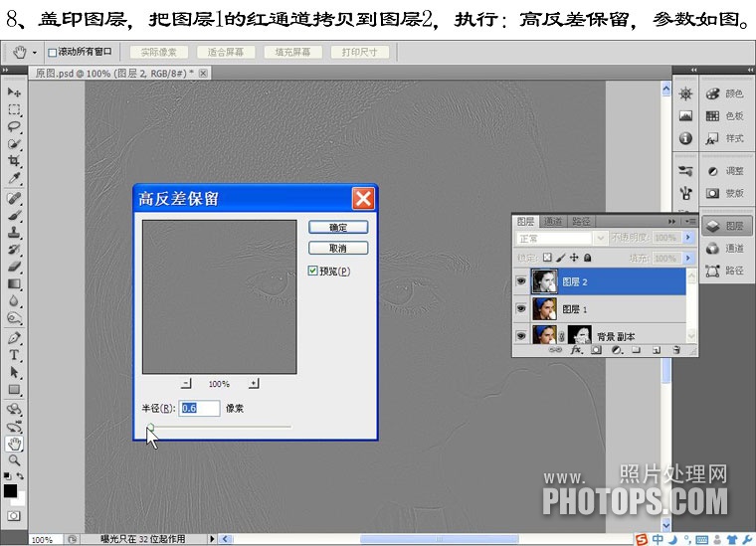Select the Crop tool

(x=14, y=161)
